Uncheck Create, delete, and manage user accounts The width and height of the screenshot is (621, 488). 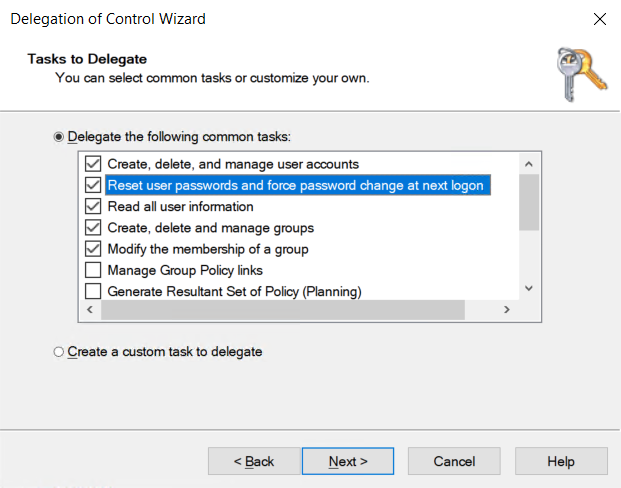click(93, 163)
